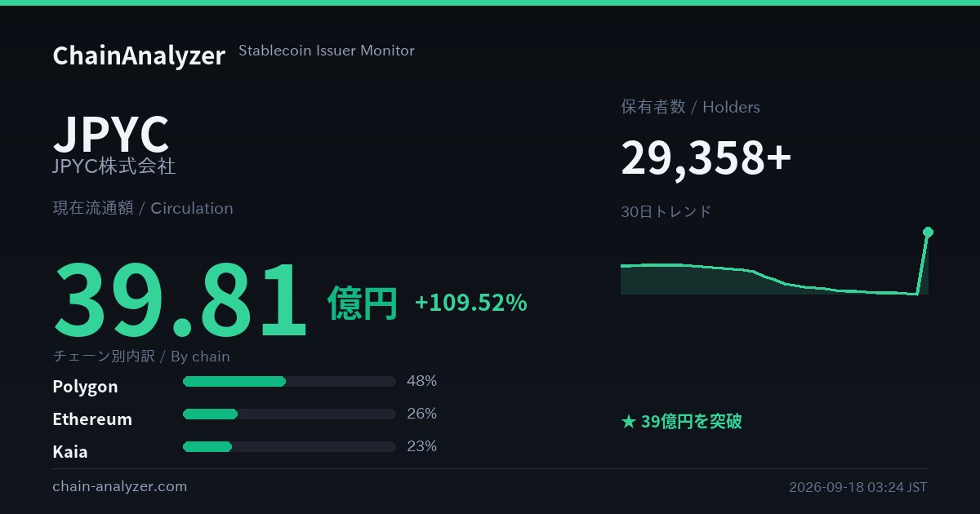Open the chain-analyzer.com link
Image resolution: width=980 pixels, height=514 pixels.
click(120, 486)
